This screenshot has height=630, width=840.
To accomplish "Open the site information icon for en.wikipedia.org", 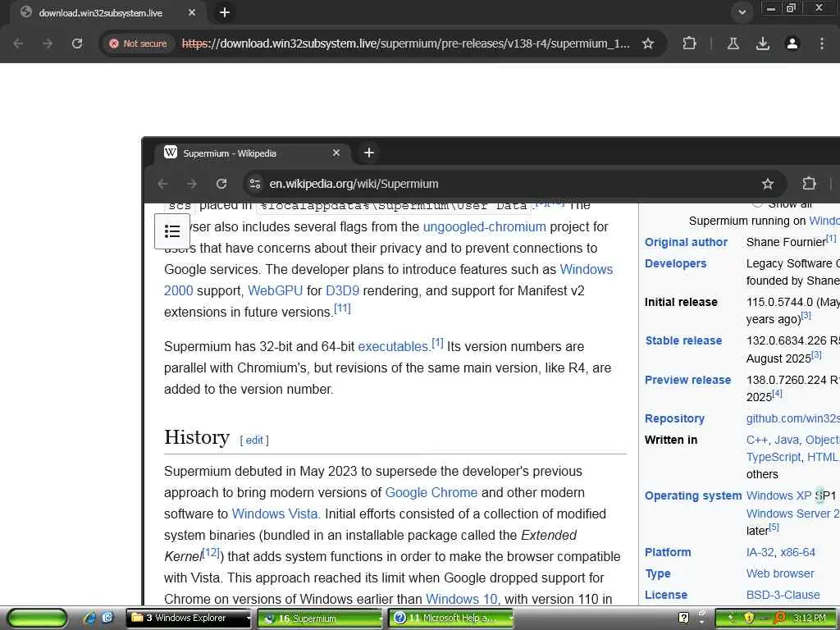I will pyautogui.click(x=255, y=184).
